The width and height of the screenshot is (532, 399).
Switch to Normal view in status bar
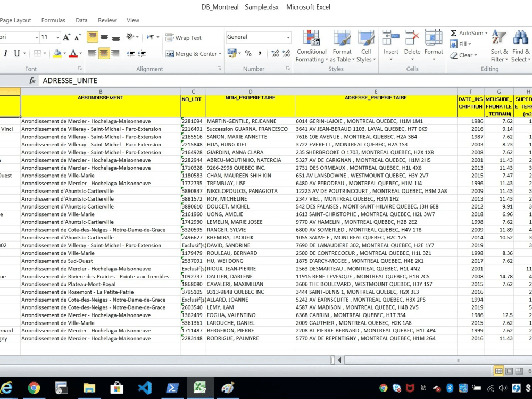pyautogui.click(x=499, y=371)
